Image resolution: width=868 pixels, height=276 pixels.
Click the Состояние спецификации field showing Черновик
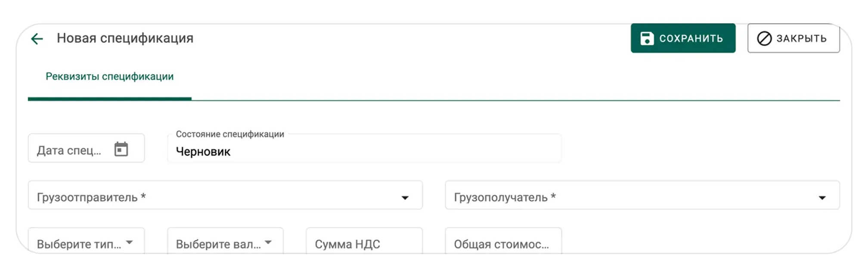coord(364,151)
